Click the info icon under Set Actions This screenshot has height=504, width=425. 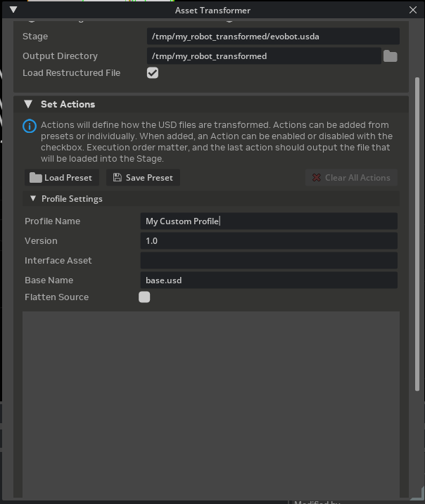(30, 127)
